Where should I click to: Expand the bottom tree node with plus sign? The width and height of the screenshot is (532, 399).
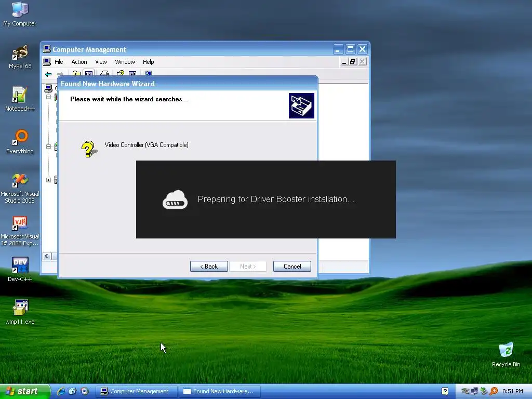[x=48, y=180]
